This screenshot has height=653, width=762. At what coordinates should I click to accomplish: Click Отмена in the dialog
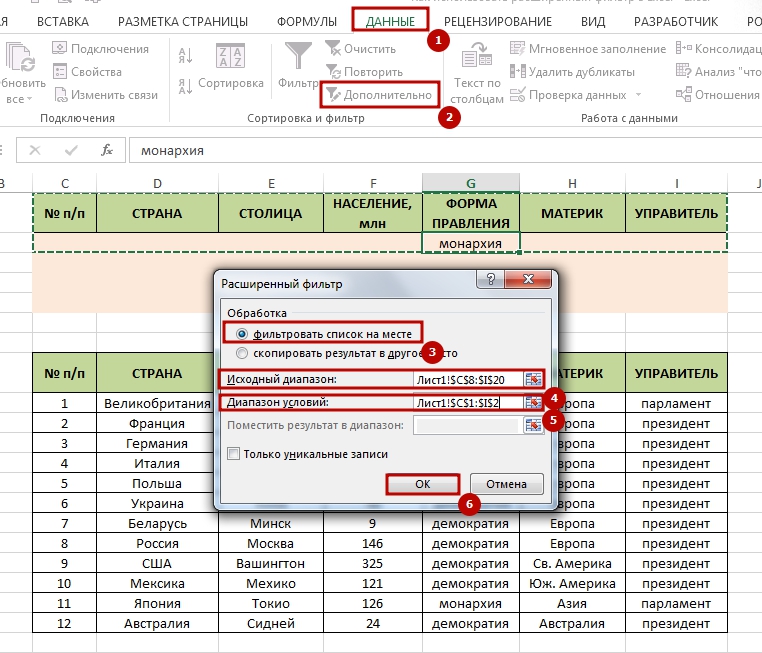[506, 484]
